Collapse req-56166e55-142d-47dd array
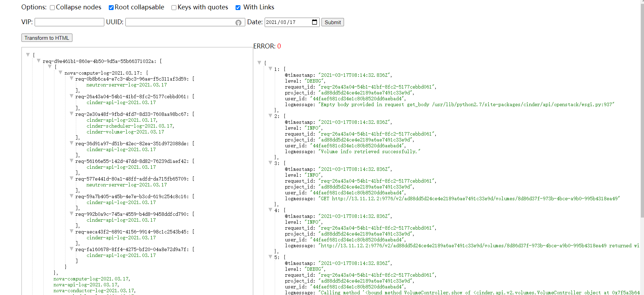The width and height of the screenshot is (644, 295). [72, 160]
